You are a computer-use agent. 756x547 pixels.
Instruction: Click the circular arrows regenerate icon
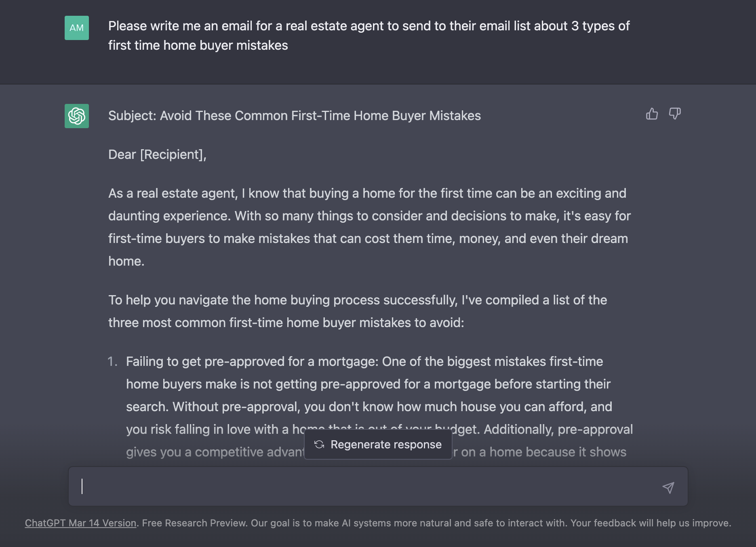[319, 444]
